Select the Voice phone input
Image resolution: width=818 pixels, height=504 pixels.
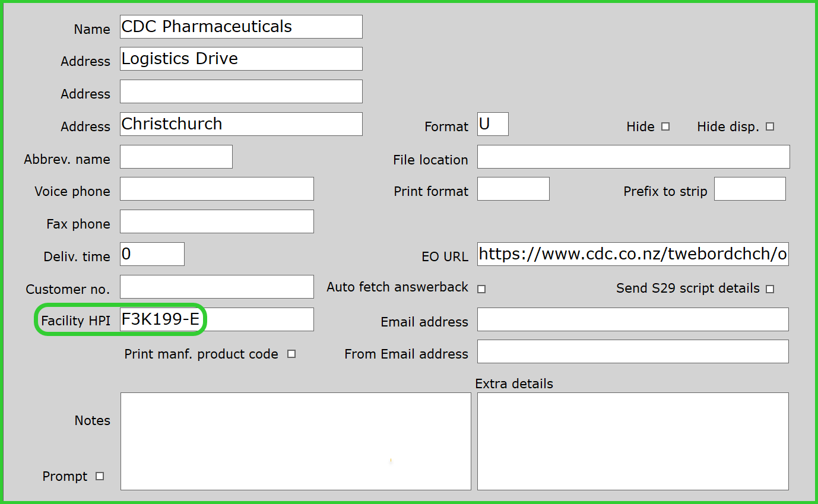tap(217, 189)
